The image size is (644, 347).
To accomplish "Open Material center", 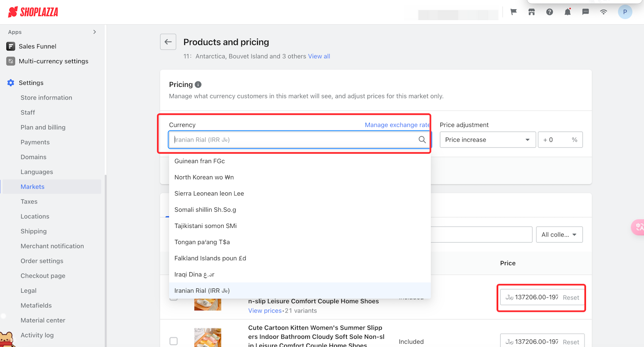I will point(43,320).
